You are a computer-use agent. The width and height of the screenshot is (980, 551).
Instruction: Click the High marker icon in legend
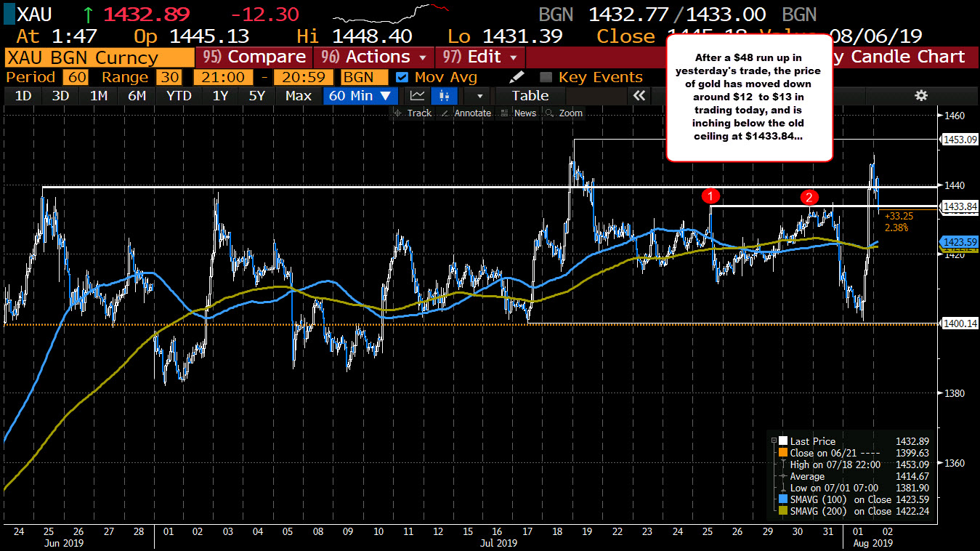coord(782,464)
